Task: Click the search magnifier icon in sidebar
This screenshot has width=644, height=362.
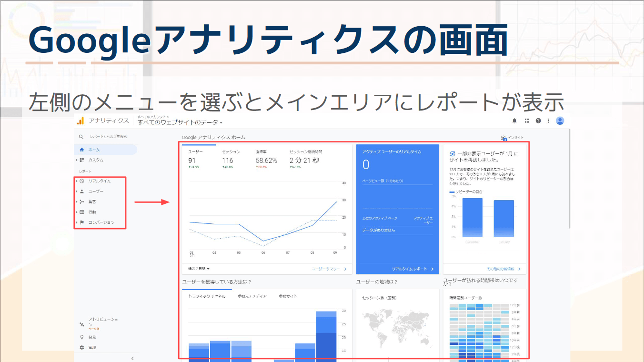Action: click(x=81, y=137)
